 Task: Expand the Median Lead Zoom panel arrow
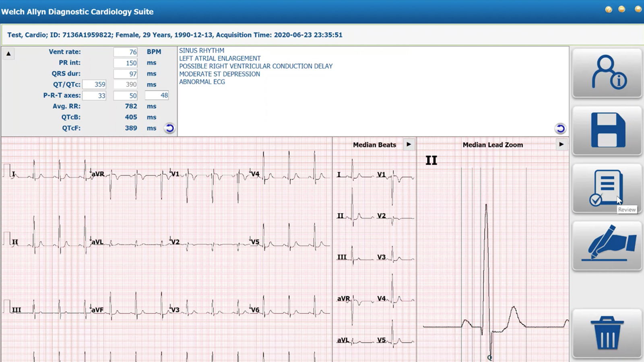(562, 144)
